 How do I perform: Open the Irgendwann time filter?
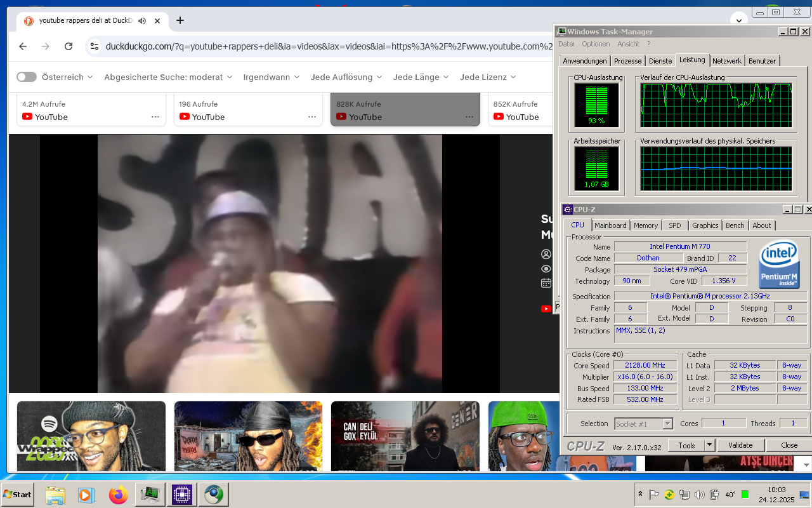click(x=271, y=77)
